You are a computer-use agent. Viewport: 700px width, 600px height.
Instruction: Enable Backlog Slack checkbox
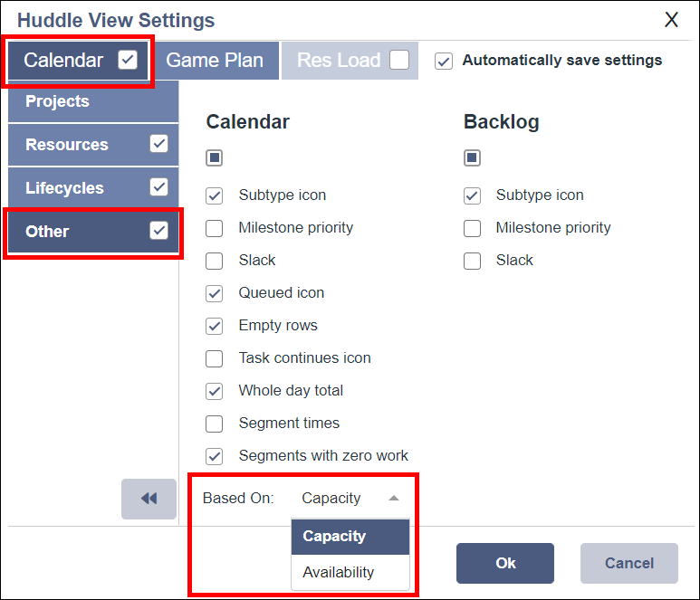(472, 261)
